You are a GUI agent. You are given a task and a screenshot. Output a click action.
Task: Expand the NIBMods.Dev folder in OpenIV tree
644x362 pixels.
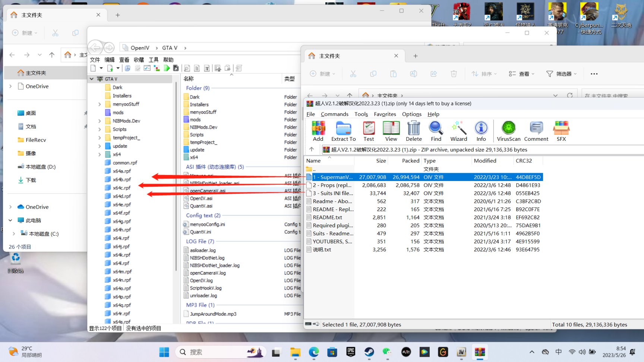click(100, 121)
